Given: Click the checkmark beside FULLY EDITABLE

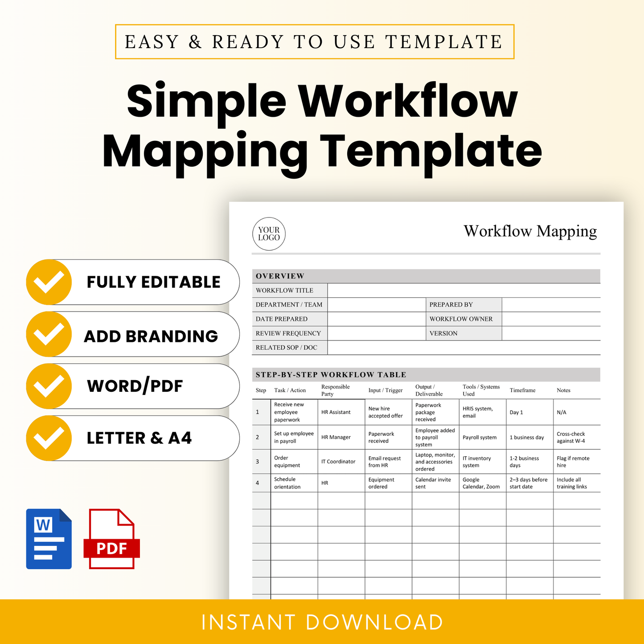Looking at the screenshot, I should [49, 282].
